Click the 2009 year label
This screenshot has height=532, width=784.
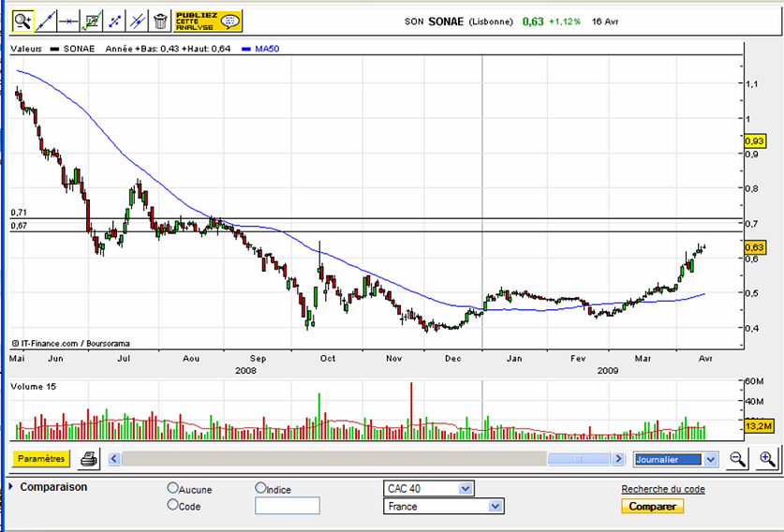tap(608, 371)
